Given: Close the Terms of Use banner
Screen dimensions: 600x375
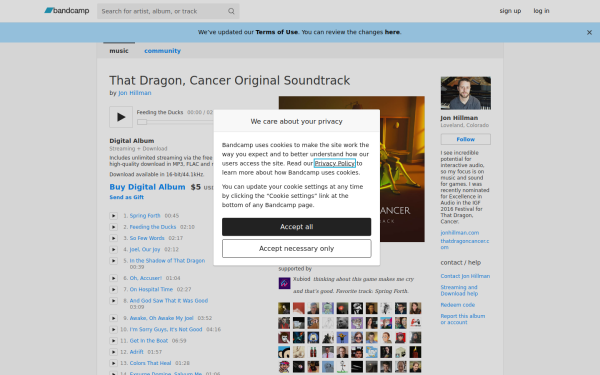Looking at the screenshot, I should click(x=589, y=33).
